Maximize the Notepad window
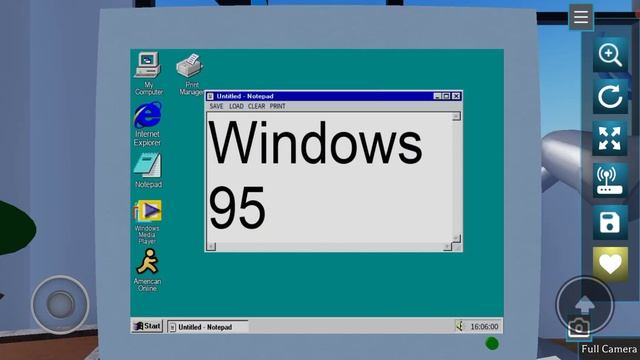Image resolution: width=640 pixels, height=360 pixels. pyautogui.click(x=446, y=96)
